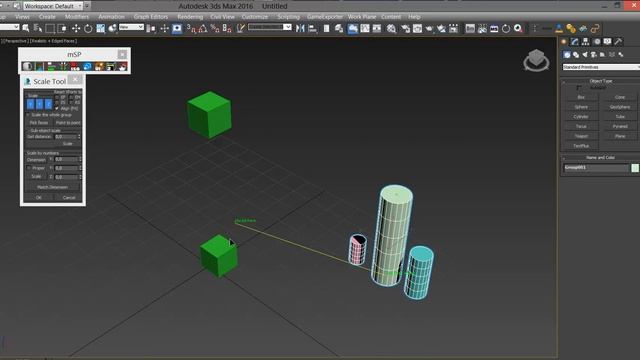The height and width of the screenshot is (360, 640).
Task: Click the Select by Name icon
Action: (38, 29)
